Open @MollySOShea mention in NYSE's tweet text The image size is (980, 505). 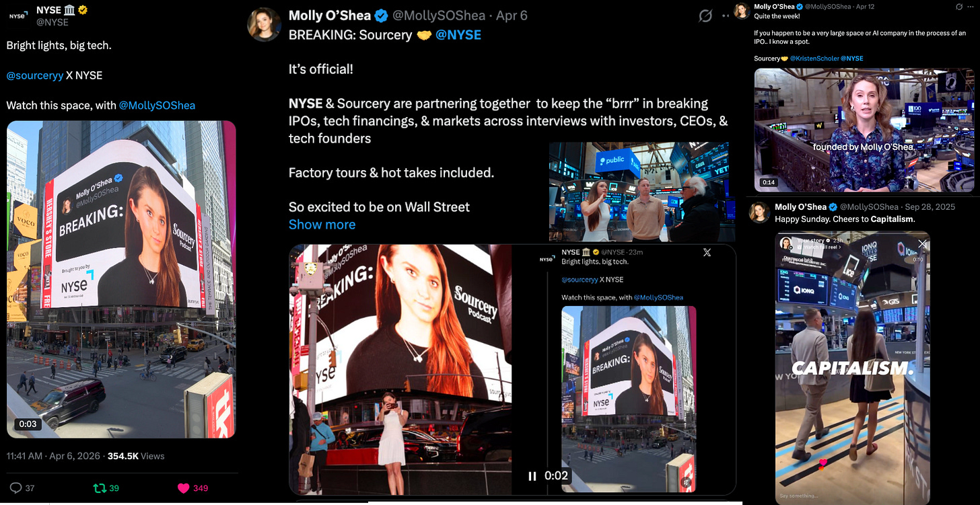click(157, 105)
